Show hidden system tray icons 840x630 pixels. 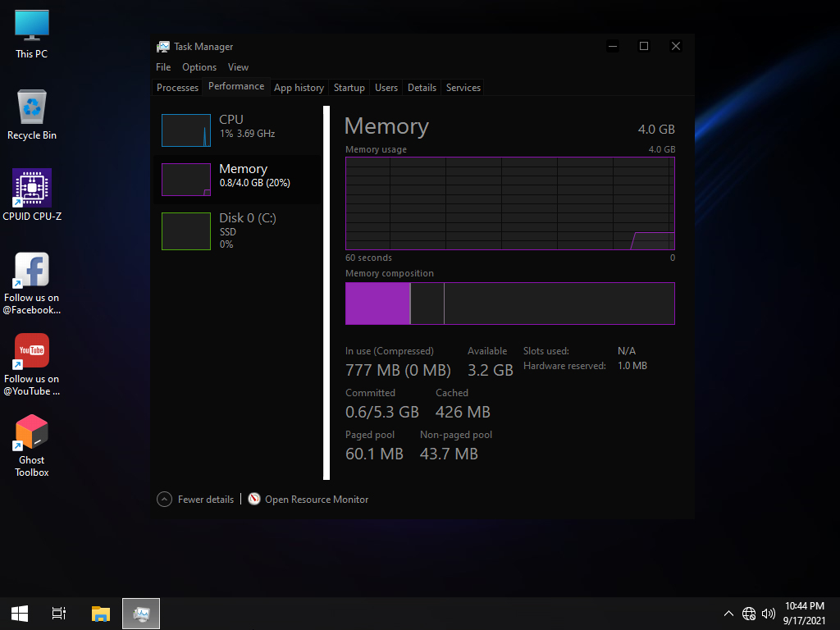pos(728,614)
